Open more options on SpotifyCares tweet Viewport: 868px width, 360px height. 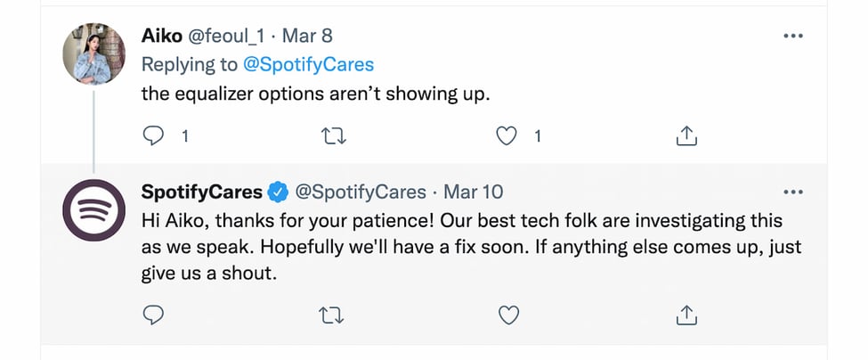(x=792, y=192)
